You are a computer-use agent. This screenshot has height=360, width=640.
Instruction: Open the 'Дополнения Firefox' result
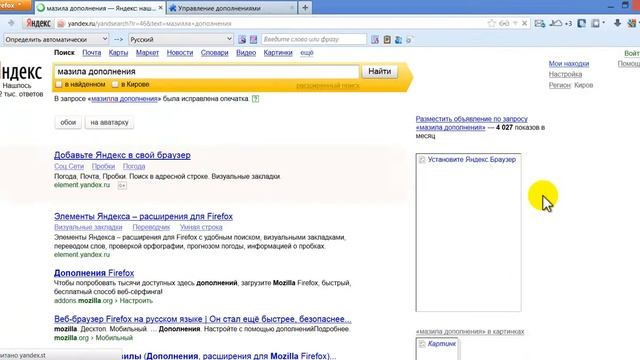[94, 273]
